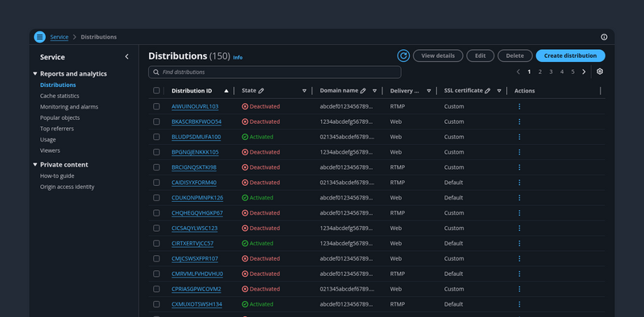
Task: Open the hamburger navigation menu icon
Action: [39, 37]
